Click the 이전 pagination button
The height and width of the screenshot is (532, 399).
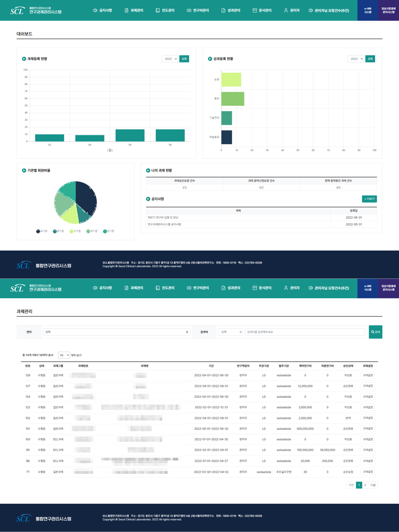click(x=351, y=485)
